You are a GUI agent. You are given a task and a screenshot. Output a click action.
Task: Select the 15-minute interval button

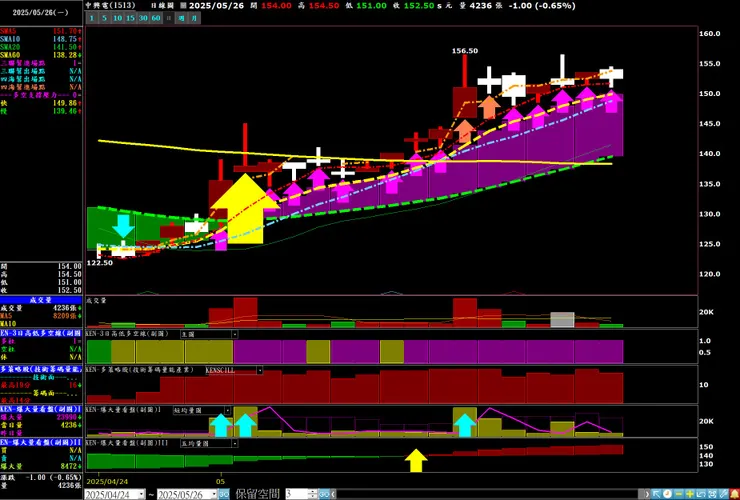(x=130, y=18)
